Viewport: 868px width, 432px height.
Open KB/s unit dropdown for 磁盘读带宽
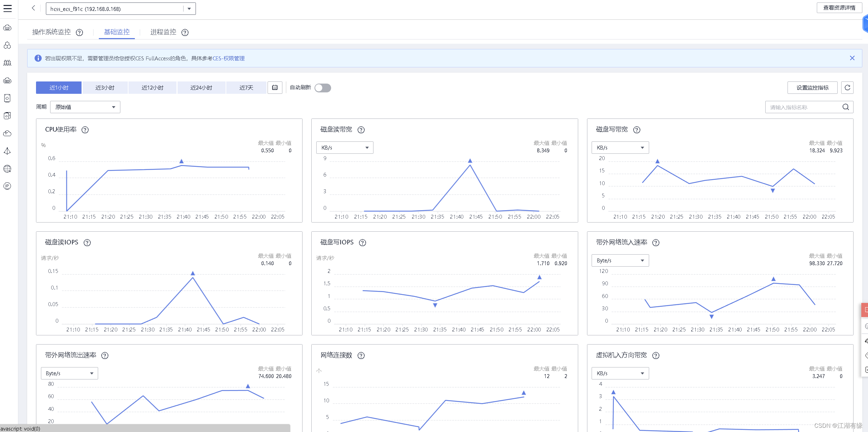[x=345, y=147]
